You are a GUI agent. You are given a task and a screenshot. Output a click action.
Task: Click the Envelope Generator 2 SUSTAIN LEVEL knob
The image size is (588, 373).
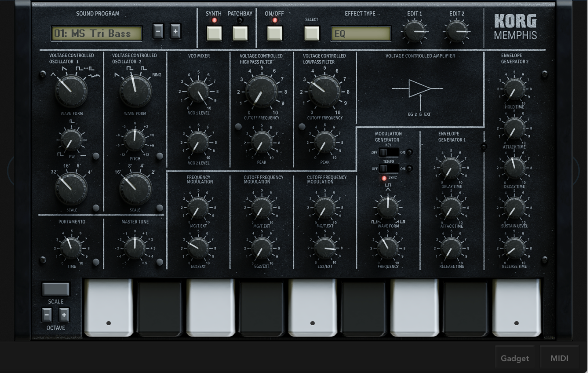[514, 208]
